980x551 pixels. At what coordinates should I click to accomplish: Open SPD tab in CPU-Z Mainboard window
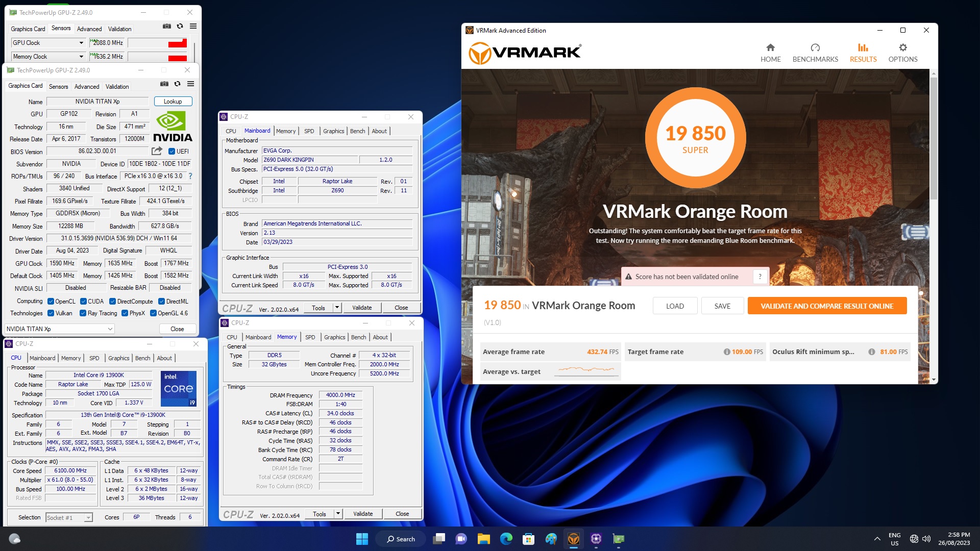(x=309, y=131)
